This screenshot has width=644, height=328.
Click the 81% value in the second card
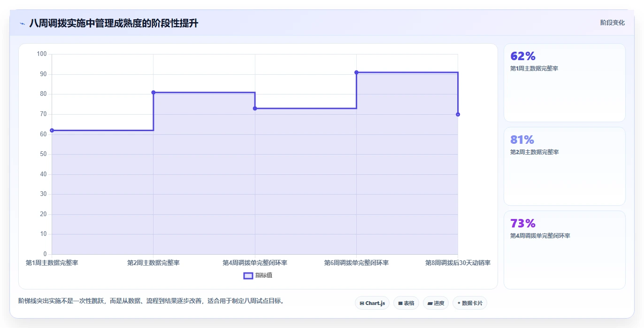(522, 140)
